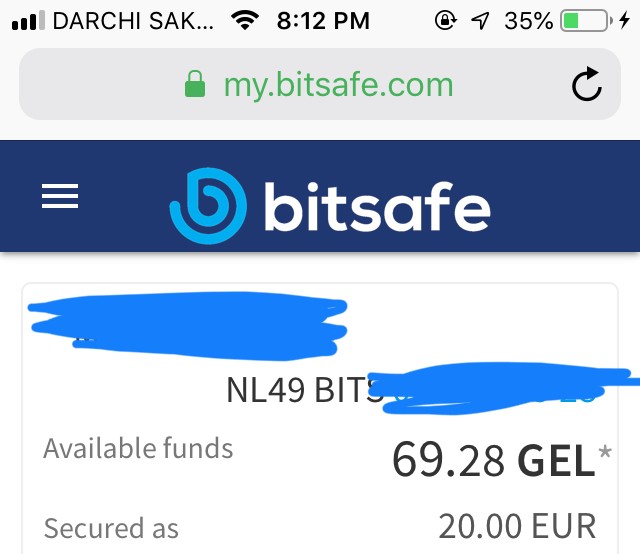Tap the DARCHI SAK carrier label
This screenshot has height=554, width=640.
pyautogui.click(x=133, y=21)
